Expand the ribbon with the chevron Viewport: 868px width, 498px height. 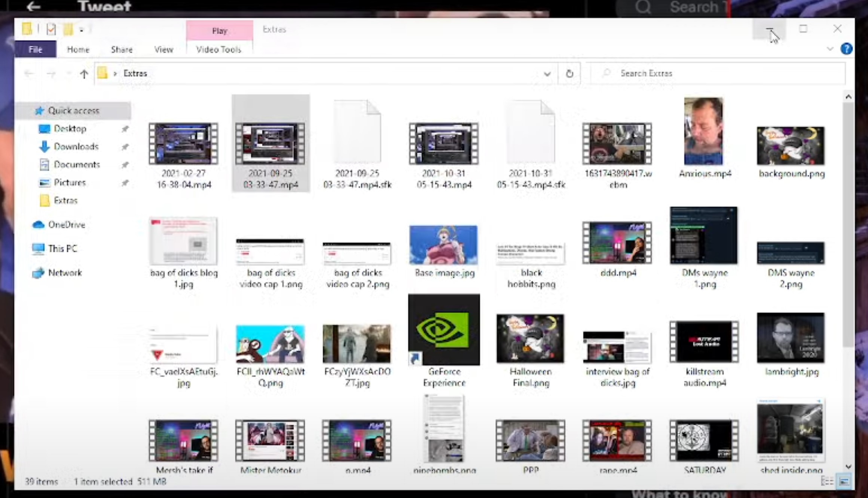tap(830, 49)
